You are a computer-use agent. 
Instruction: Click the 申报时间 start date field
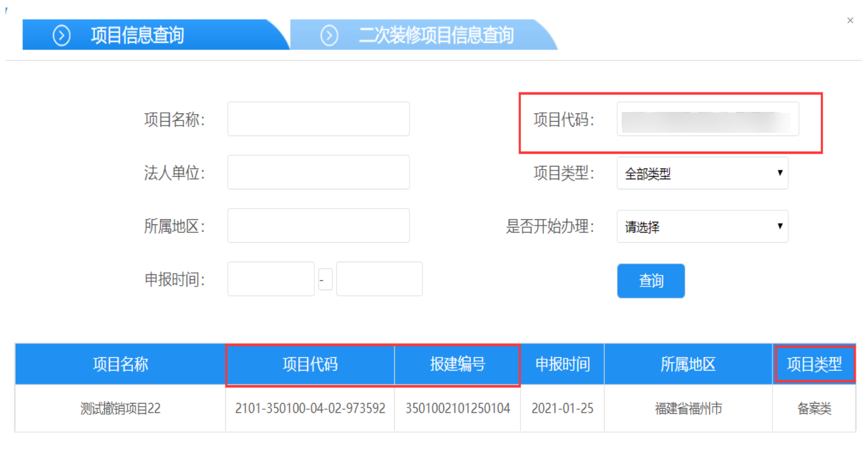[271, 279]
